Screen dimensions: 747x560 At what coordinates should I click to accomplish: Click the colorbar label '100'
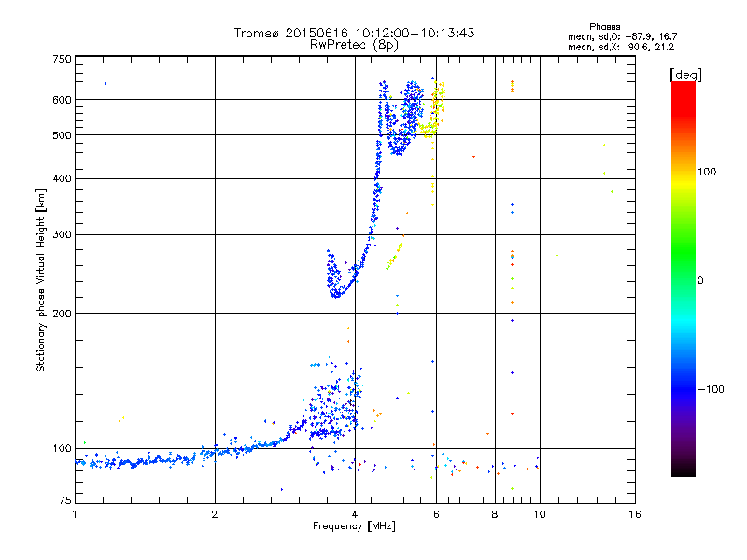[x=707, y=172]
